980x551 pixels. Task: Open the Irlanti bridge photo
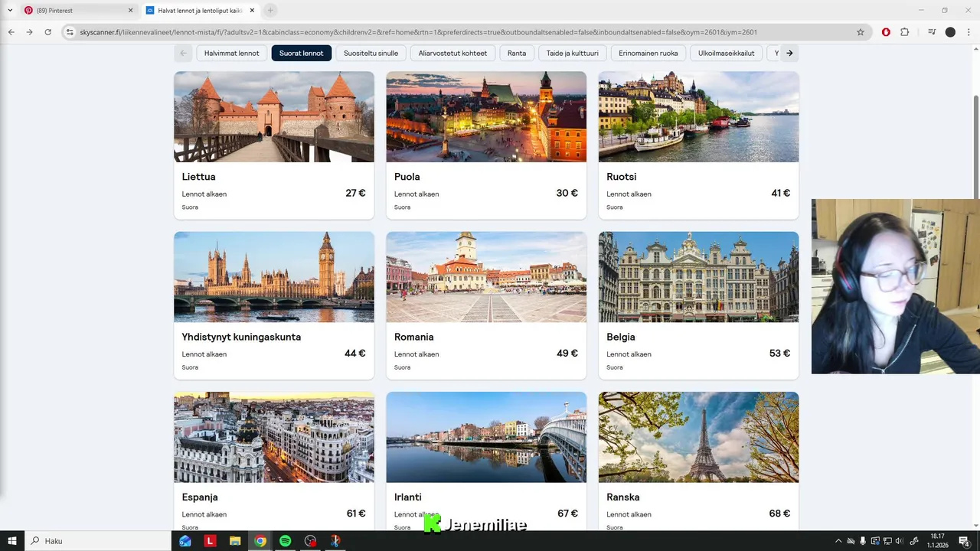tap(486, 437)
